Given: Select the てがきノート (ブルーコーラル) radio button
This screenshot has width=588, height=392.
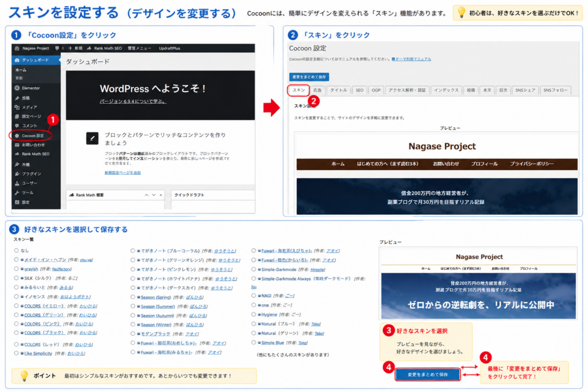Looking at the screenshot, I should point(133,250).
